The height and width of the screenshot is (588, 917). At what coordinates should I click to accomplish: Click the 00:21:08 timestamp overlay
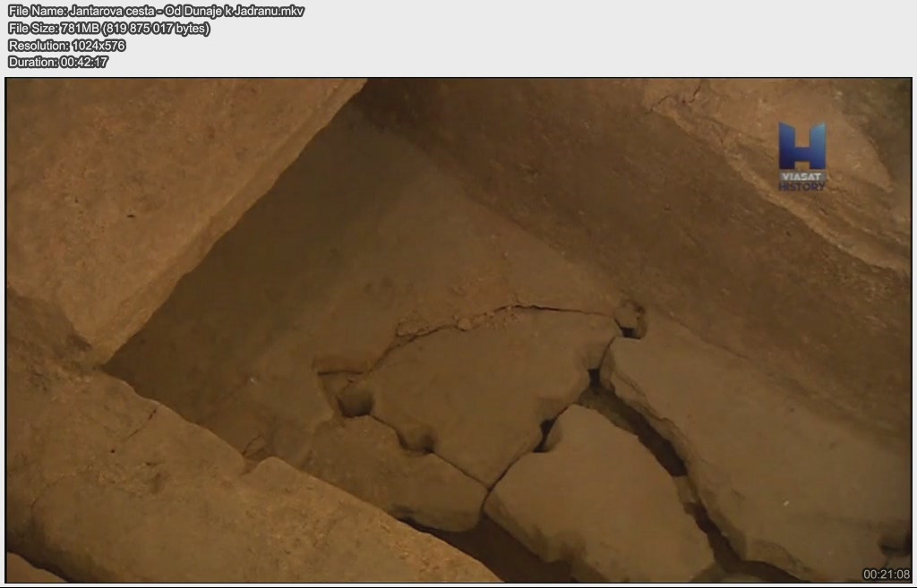click(886, 574)
